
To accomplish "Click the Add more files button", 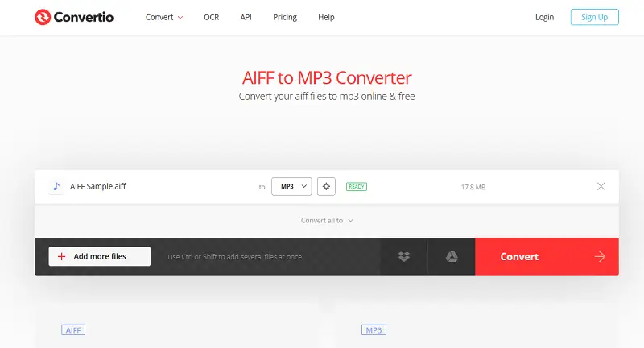I will [99, 256].
